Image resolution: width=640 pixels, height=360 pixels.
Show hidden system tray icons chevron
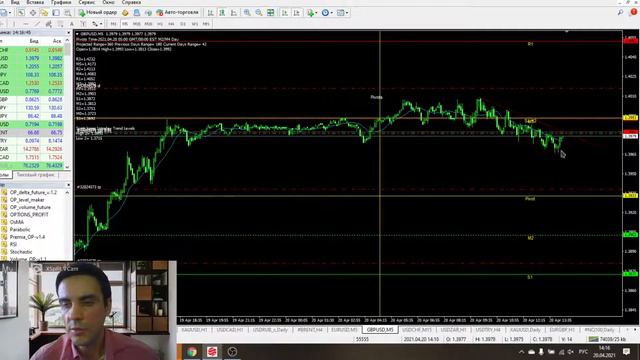click(x=521, y=352)
